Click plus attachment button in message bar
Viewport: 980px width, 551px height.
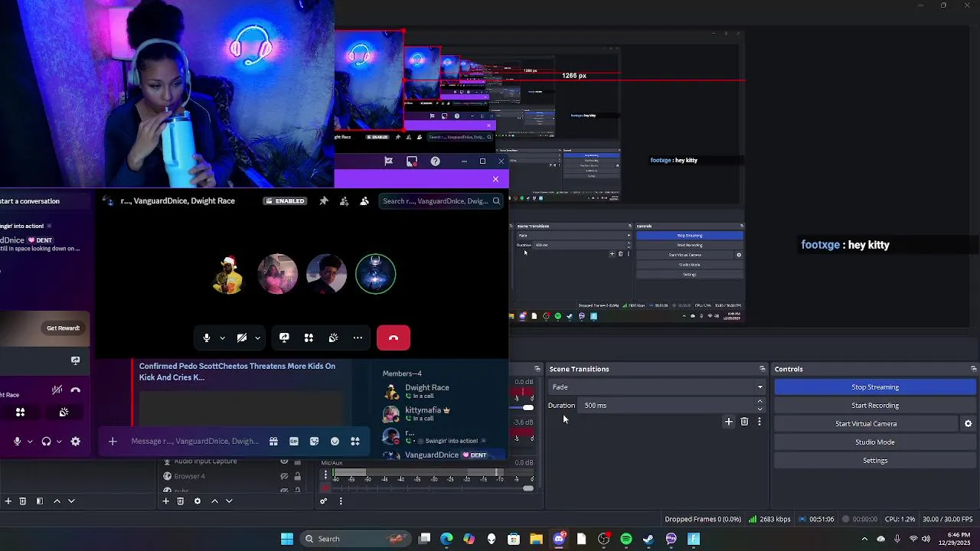113,441
